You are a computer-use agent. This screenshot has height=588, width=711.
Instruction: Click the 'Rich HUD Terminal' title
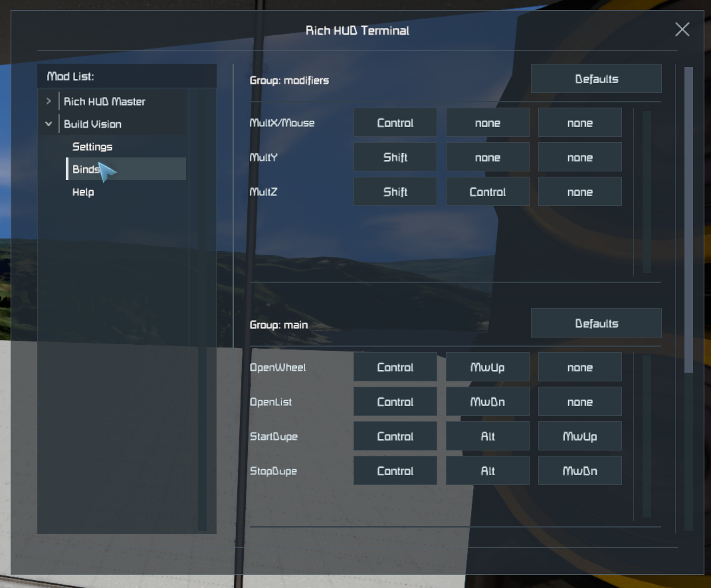point(357,31)
